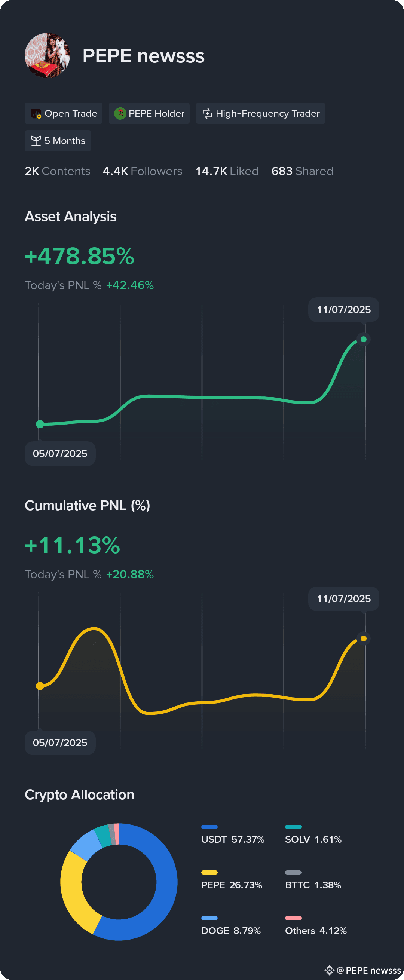The image size is (404, 980).
Task: Click the High-Frequency Trader swap icon
Action: coord(207,113)
